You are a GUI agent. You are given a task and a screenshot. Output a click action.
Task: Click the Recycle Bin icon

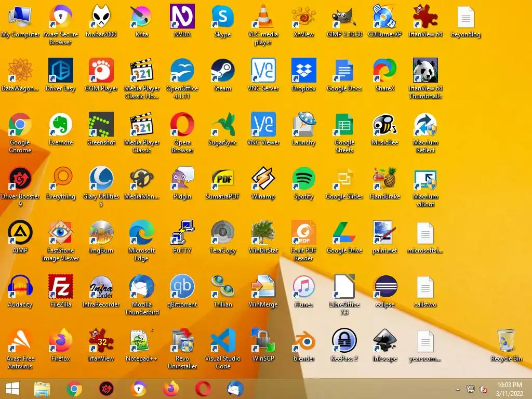506,340
